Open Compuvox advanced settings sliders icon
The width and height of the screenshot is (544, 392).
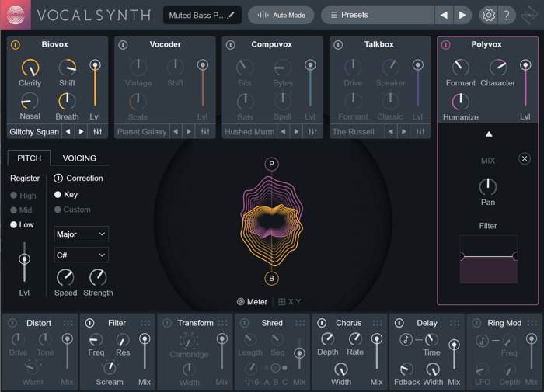[x=312, y=132]
